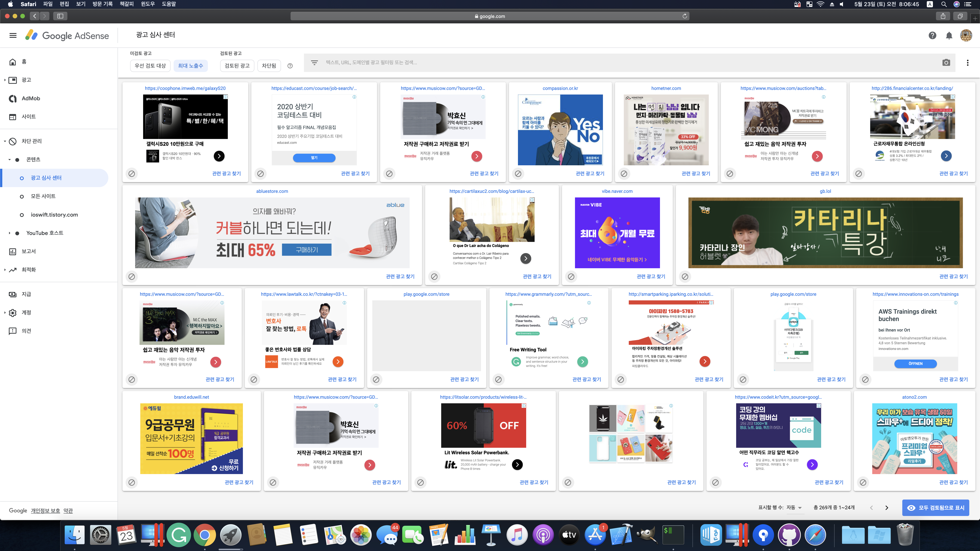This screenshot has width=980, height=551.
Task: Open the 보고서 sidebar item
Action: click(29, 251)
